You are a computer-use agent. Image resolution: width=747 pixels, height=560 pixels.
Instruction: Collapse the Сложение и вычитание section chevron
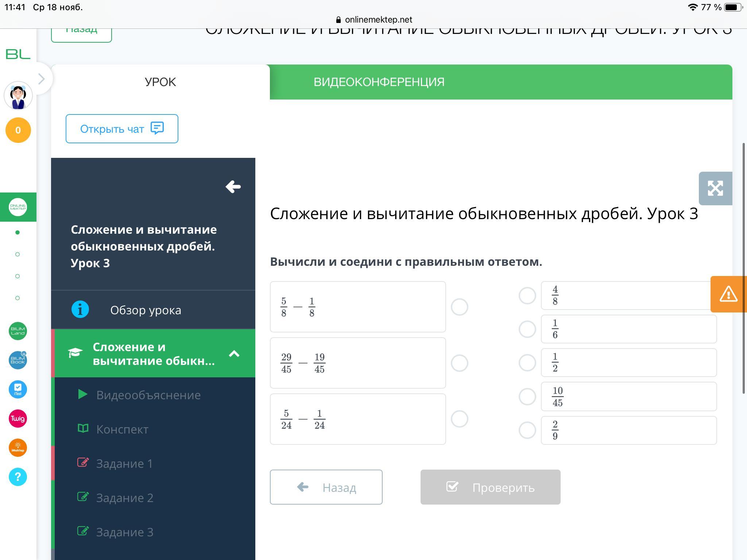pyautogui.click(x=234, y=353)
